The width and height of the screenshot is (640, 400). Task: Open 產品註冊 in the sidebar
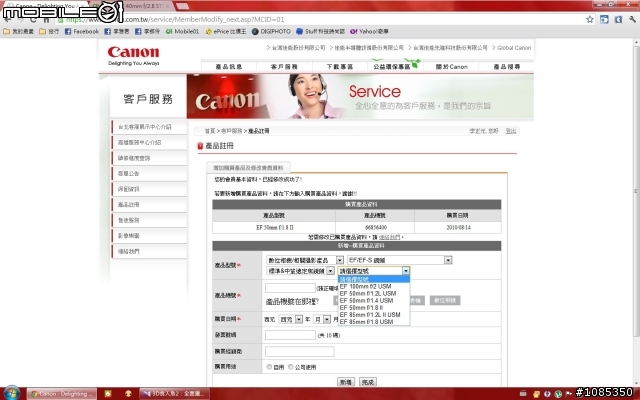(149, 204)
